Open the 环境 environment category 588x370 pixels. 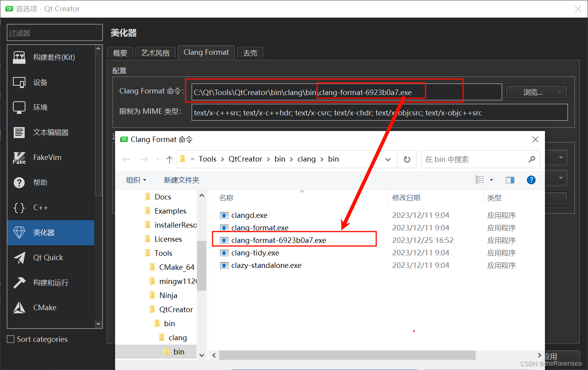[51, 108]
